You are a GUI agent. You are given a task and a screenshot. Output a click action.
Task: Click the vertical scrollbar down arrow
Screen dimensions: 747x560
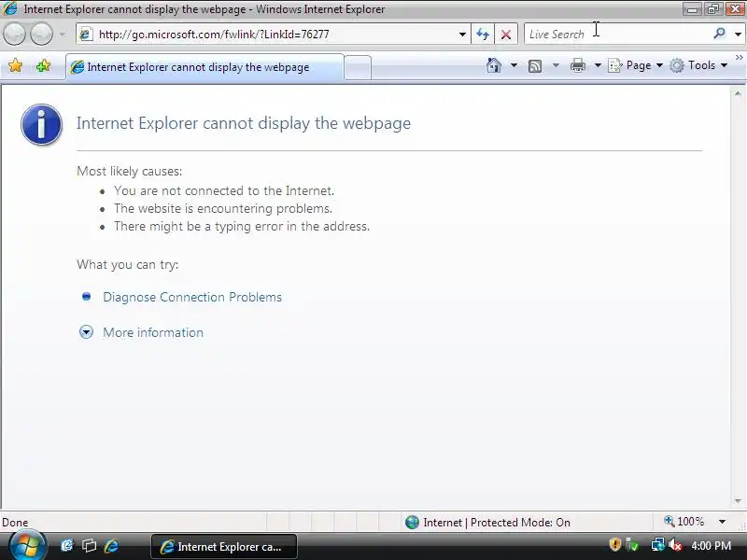[x=738, y=501]
